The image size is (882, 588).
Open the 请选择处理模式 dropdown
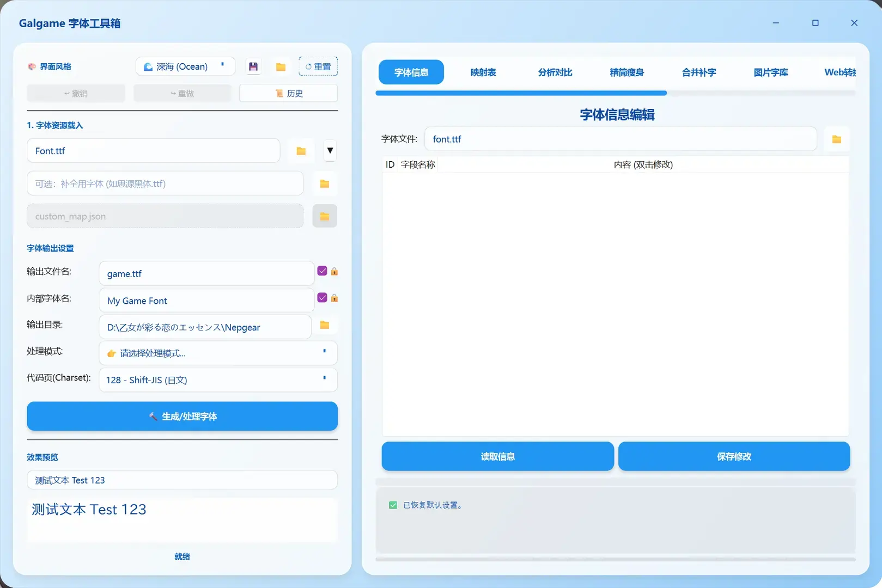(218, 353)
